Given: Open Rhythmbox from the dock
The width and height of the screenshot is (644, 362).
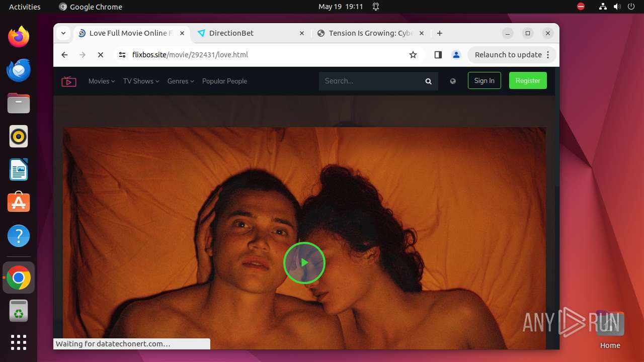Looking at the screenshot, I should (19, 136).
